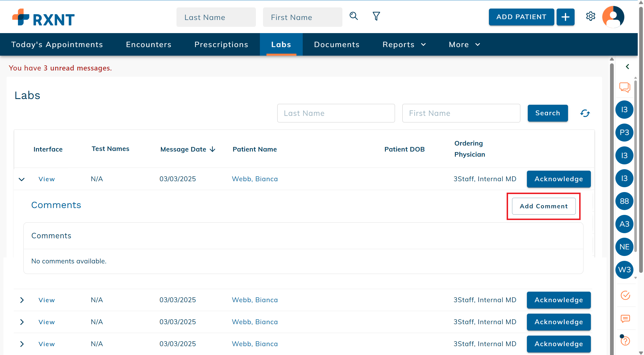Screen dimensions: 644x355
Task: Click the user profile avatar
Action: (x=613, y=17)
